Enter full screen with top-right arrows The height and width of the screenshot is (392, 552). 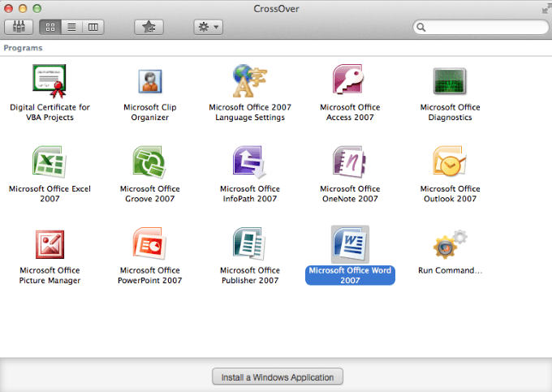[546, 8]
